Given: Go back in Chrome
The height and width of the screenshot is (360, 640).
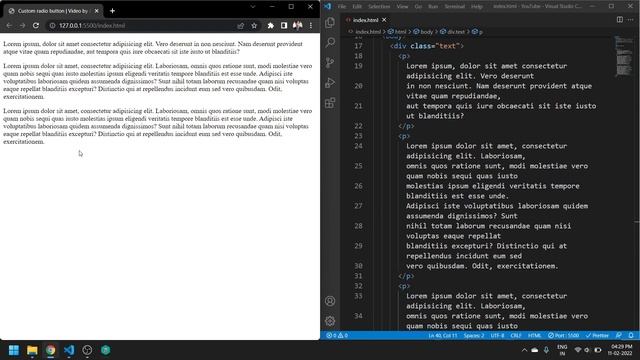Looking at the screenshot, I should point(9,25).
